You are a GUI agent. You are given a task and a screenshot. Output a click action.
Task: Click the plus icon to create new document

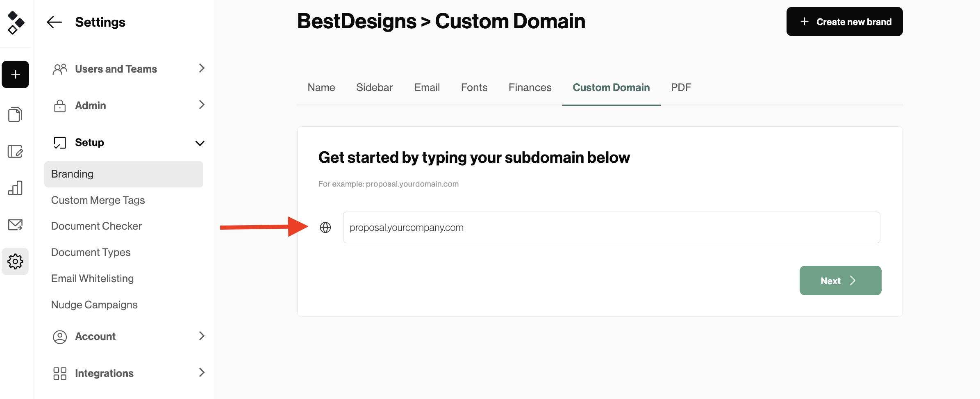pos(15,74)
